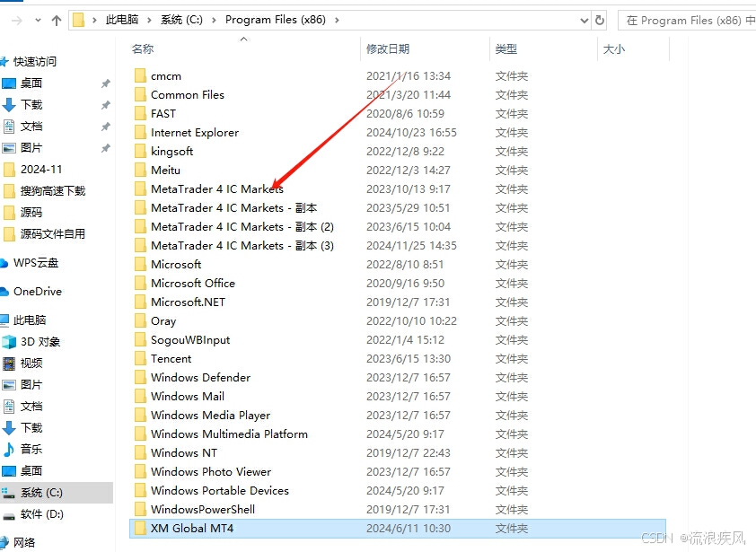Select MetaTrader 4 IC Markets - 副本 folder
The image size is (756, 552).
(233, 207)
